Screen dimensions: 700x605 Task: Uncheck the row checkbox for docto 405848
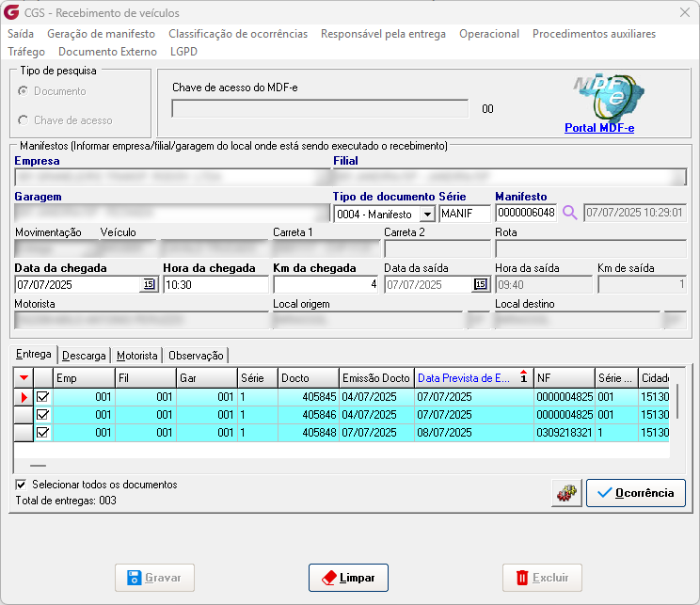43,433
